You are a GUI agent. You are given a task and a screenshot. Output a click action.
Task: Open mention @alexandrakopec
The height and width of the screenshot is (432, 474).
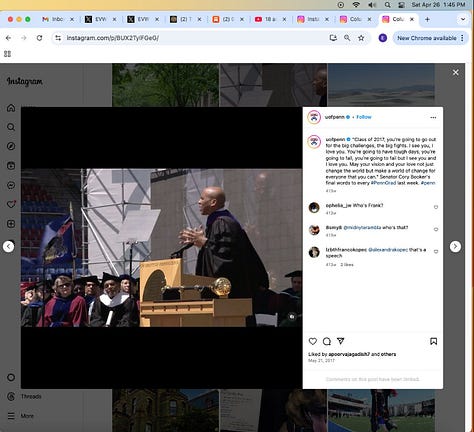pos(388,250)
